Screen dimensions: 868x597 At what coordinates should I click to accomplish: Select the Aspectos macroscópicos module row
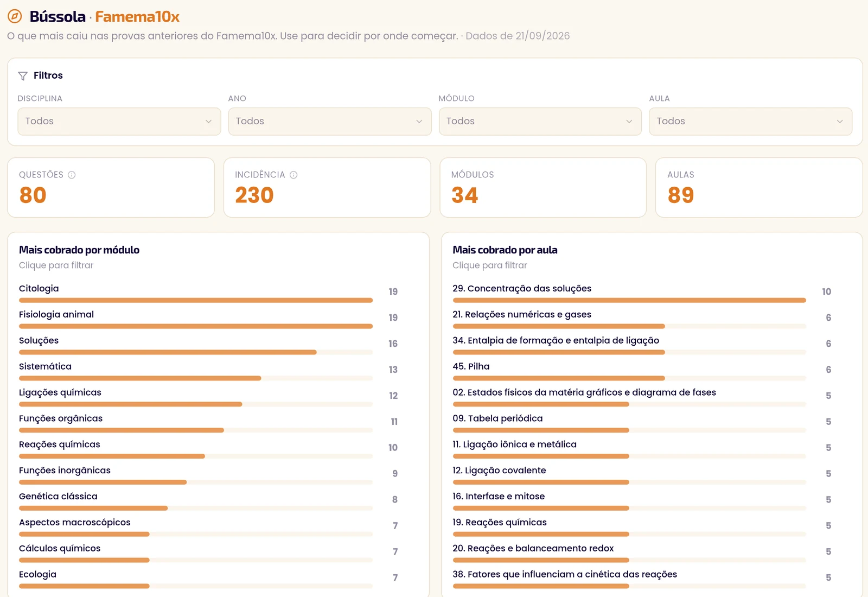pos(208,526)
